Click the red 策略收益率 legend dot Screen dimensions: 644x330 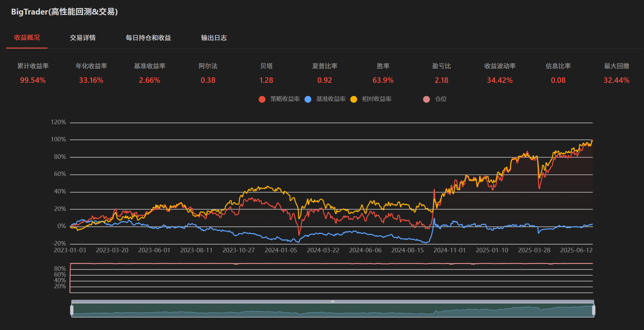point(262,99)
